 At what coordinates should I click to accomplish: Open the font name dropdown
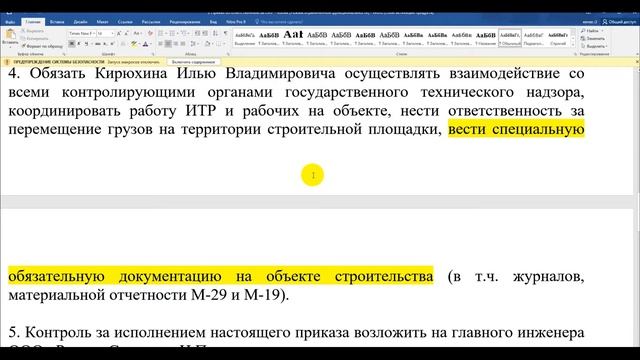[93, 33]
